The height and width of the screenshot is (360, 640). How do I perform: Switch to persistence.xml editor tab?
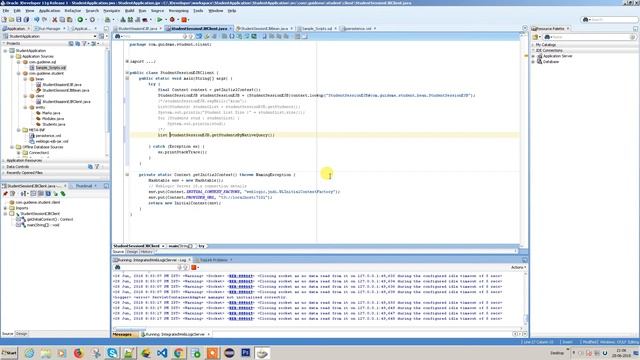click(358, 29)
